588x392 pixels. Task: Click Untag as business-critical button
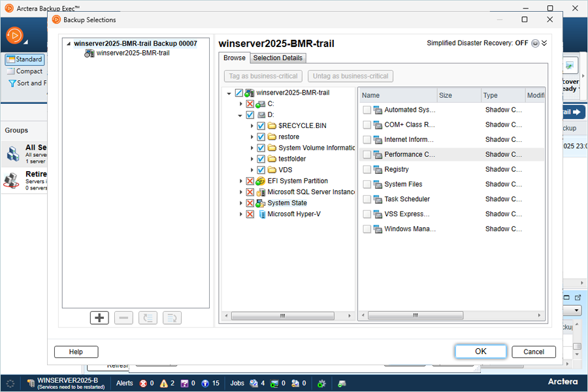click(x=351, y=76)
